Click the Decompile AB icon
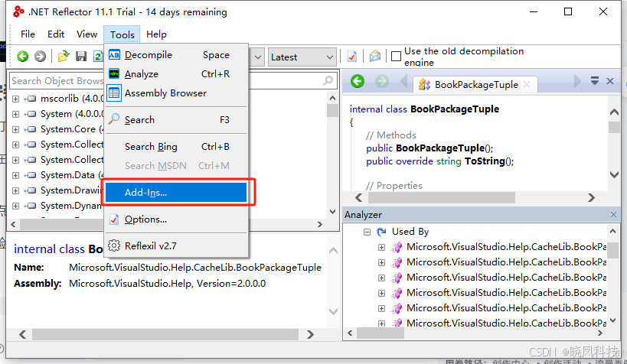Screen dimensions: 627x364 [114, 55]
